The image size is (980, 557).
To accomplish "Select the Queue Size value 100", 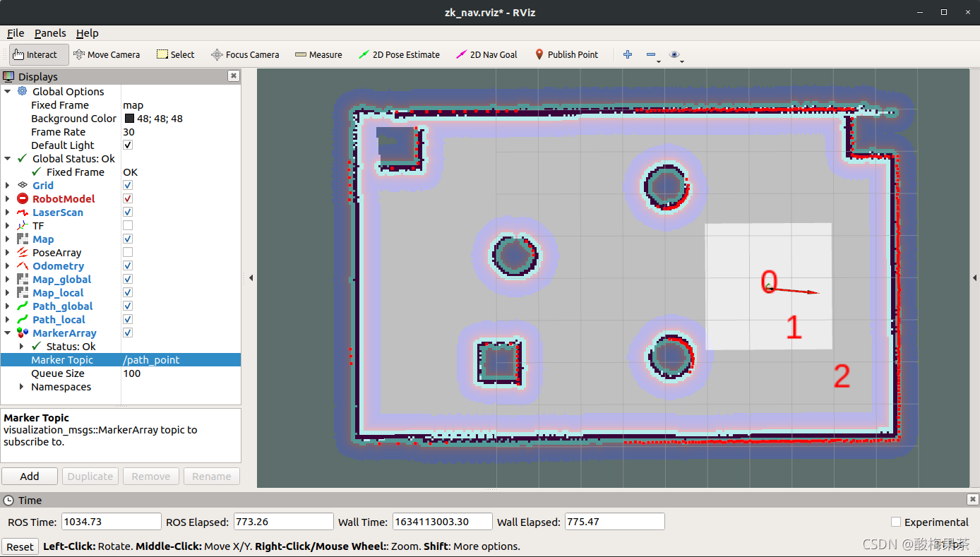I will (x=131, y=373).
